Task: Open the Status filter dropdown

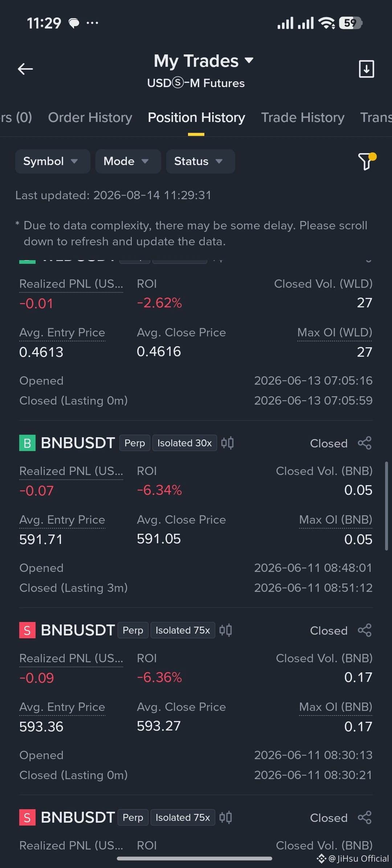Action: (200, 161)
